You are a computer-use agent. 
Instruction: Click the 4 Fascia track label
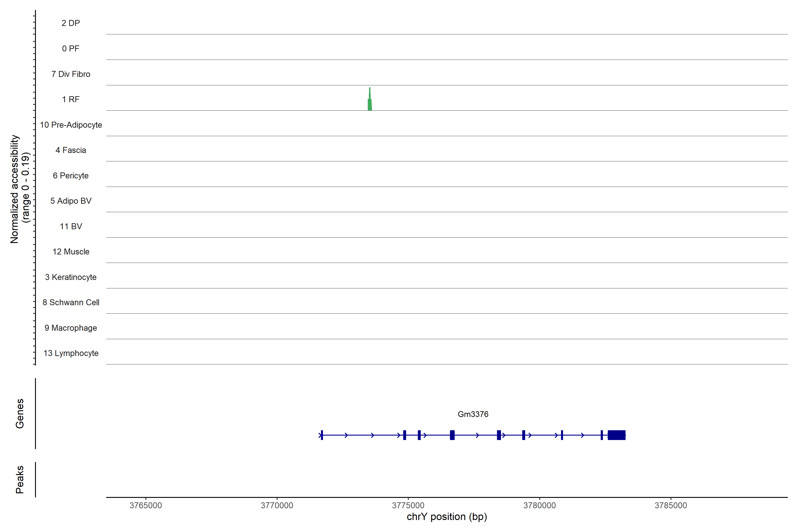point(70,150)
